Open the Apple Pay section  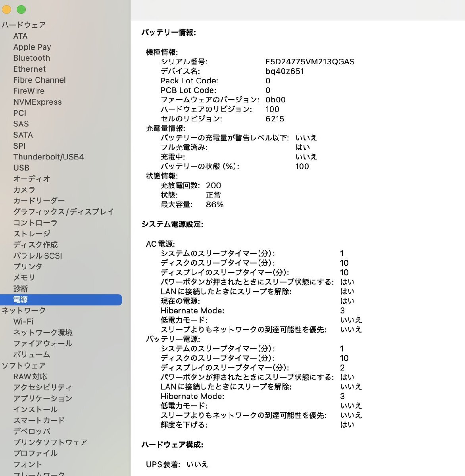[32, 47]
